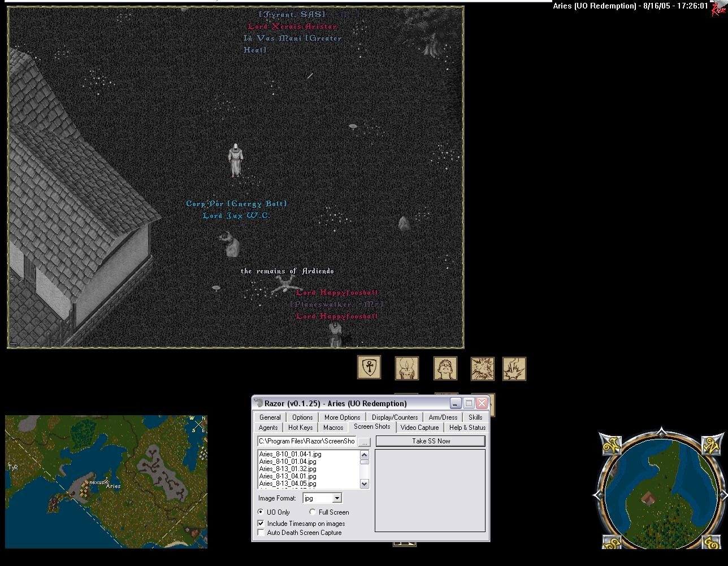Image resolution: width=728 pixels, height=566 pixels.
Task: Select the UO Only radio button
Action: pos(261,512)
